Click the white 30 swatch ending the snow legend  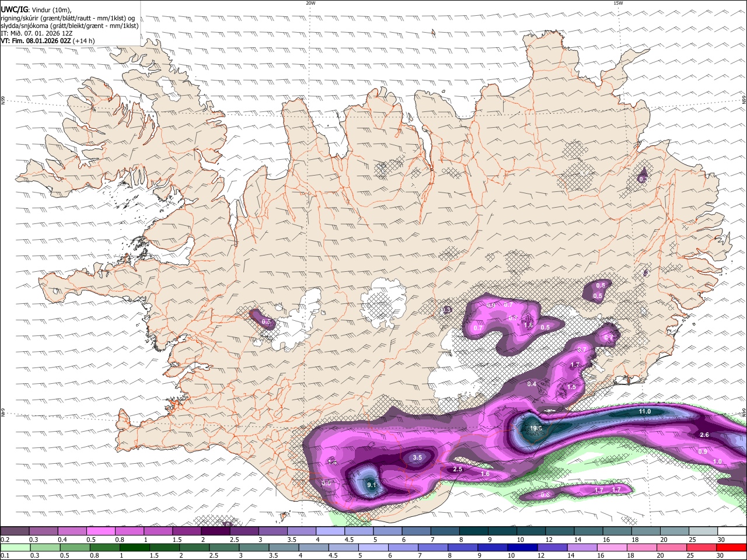[731, 531]
